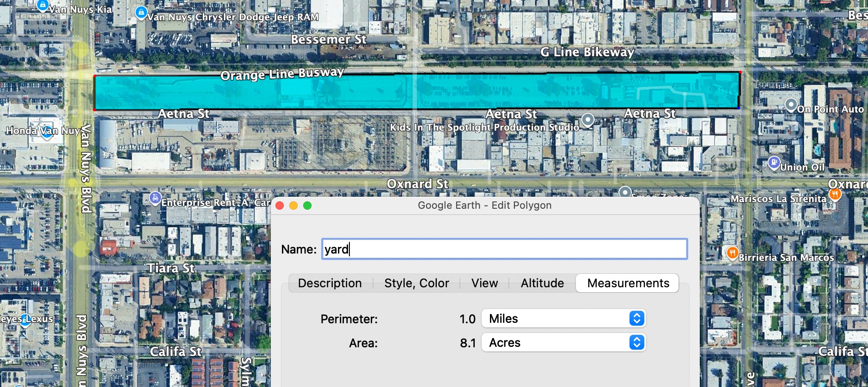Click Kids In The Spotlight studio marker

[x=587, y=120]
